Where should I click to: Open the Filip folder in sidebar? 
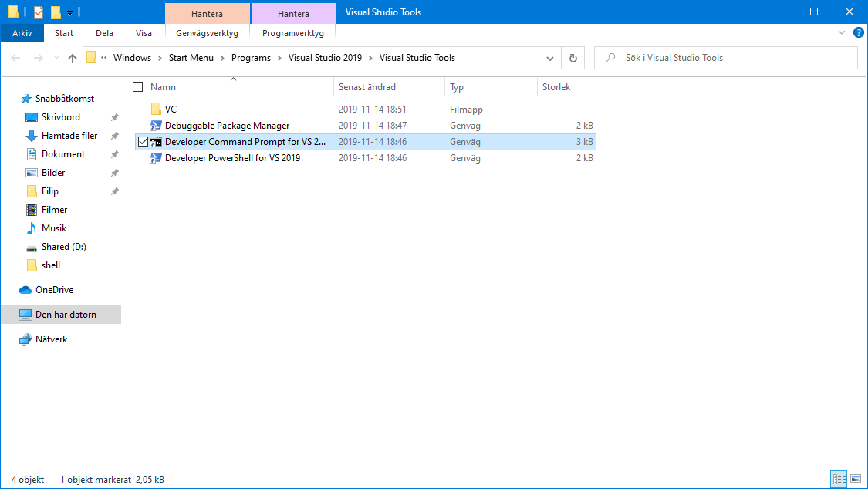tap(50, 191)
